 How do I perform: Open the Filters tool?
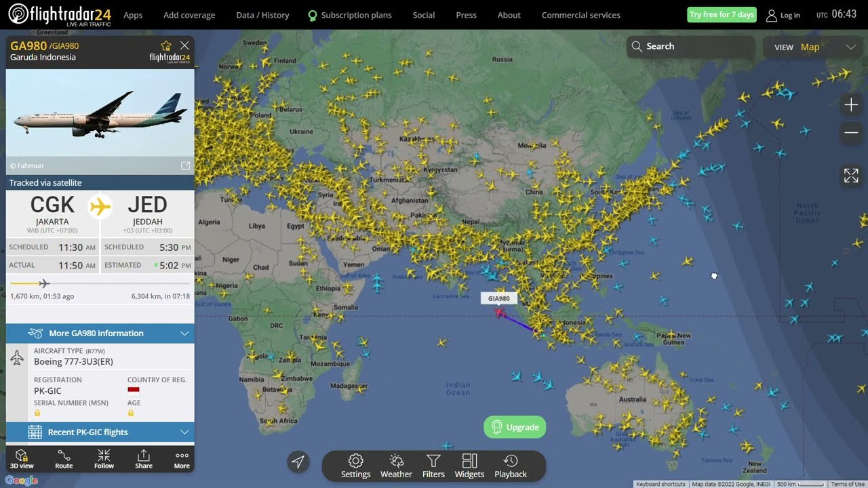tap(433, 466)
